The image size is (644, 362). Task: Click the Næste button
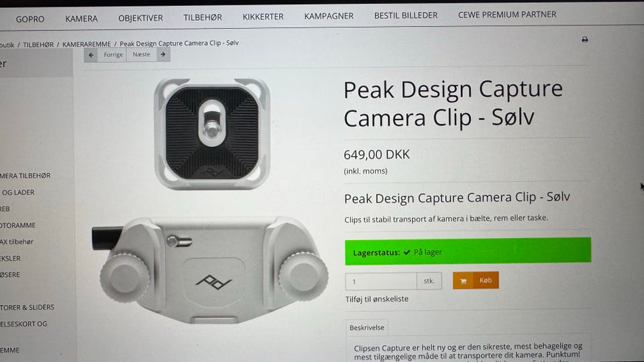[x=142, y=54]
